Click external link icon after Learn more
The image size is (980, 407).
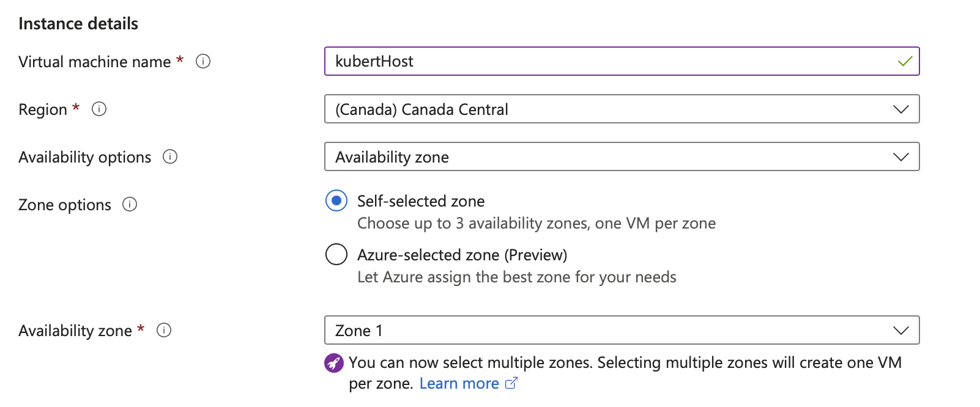pyautogui.click(x=511, y=383)
